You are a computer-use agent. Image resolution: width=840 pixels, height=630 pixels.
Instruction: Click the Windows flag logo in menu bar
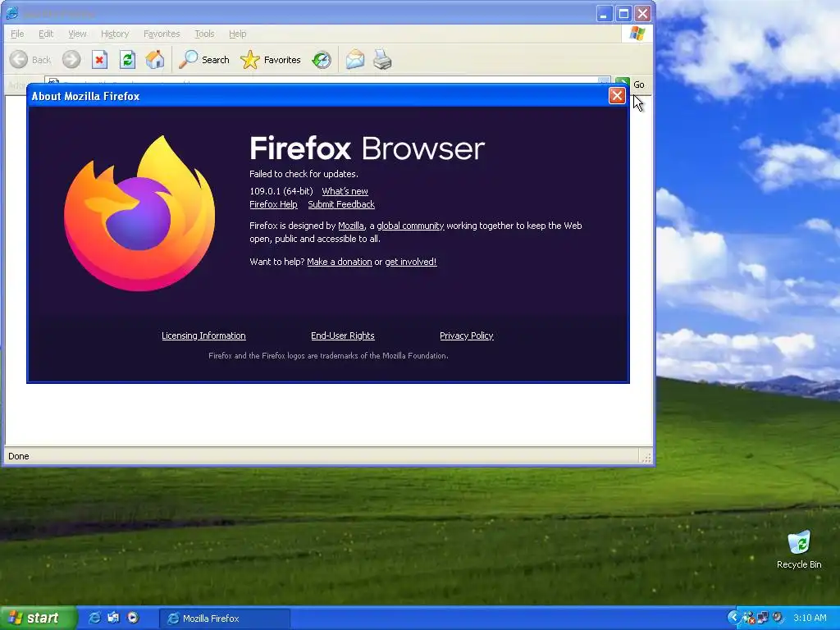pos(637,33)
